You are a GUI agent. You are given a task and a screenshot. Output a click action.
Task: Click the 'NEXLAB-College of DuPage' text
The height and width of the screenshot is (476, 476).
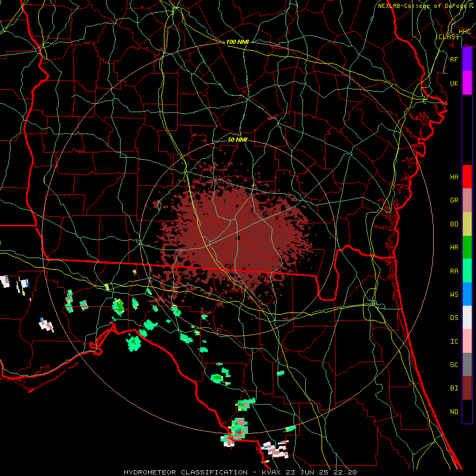click(422, 6)
